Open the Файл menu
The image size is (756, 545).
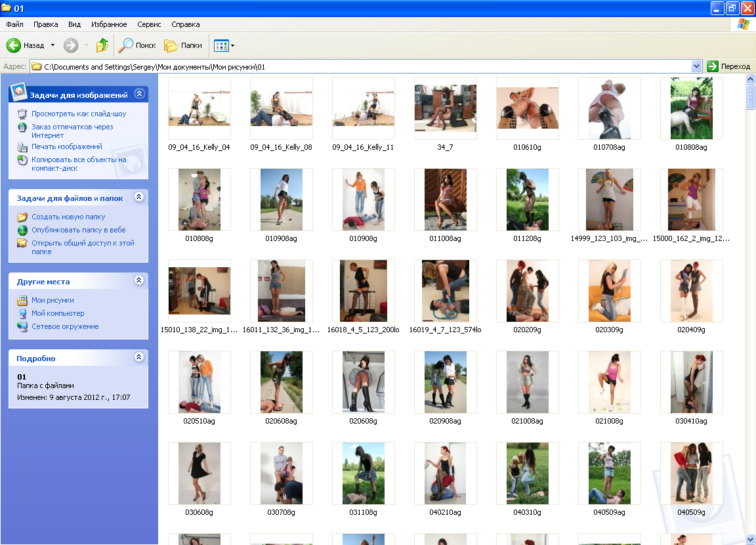coord(14,24)
